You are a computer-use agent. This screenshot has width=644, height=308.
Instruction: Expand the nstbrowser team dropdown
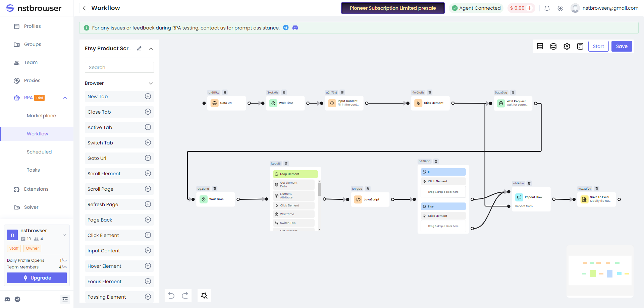tap(64, 235)
